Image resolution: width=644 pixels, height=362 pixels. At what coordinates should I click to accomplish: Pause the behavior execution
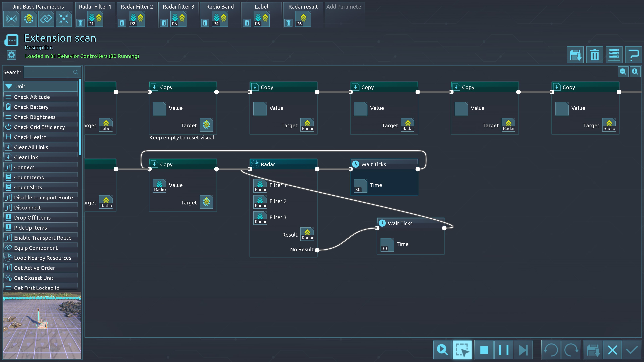coord(503,350)
